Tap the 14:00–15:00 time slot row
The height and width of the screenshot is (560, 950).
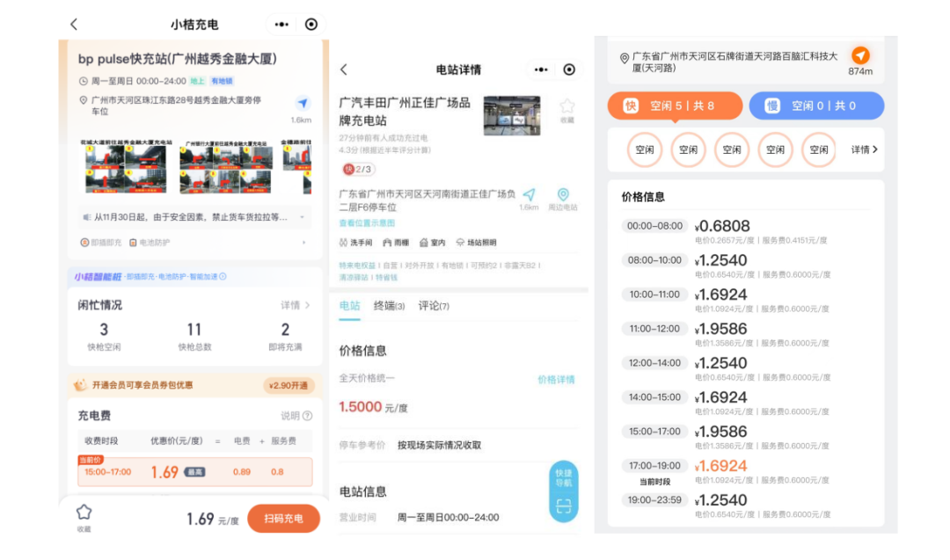coord(745,403)
